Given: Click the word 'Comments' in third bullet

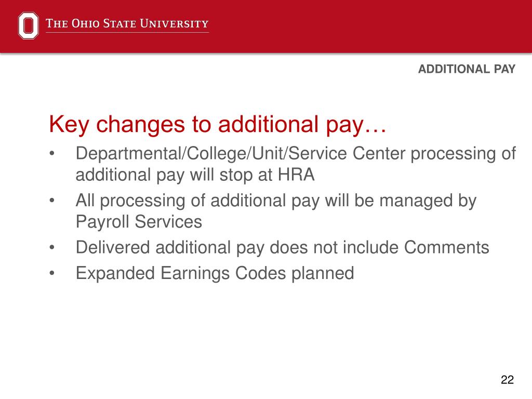Looking at the screenshot, I should 446,247.
